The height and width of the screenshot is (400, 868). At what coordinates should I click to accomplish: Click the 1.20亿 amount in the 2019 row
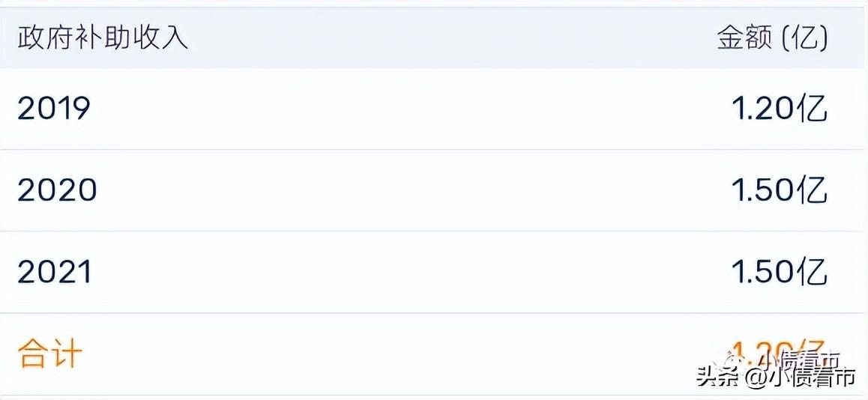[x=780, y=109]
